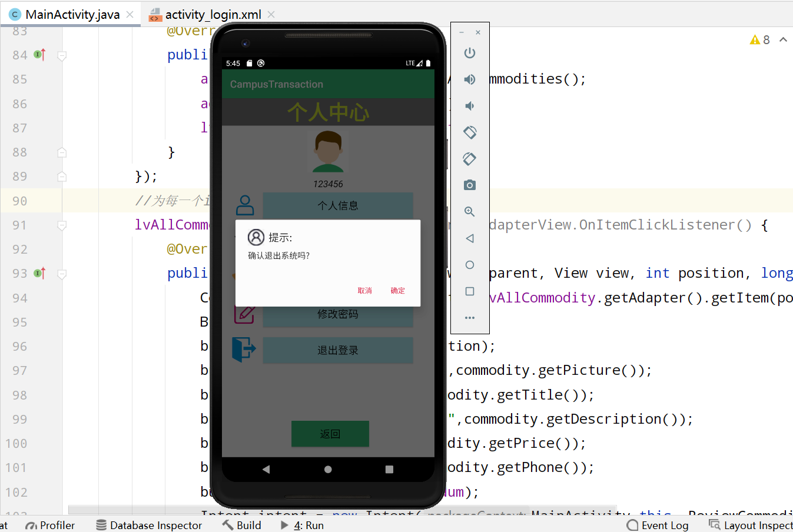The width and height of the screenshot is (793, 532).
Task: Click the warnings indicator showing 8
Action: point(759,39)
